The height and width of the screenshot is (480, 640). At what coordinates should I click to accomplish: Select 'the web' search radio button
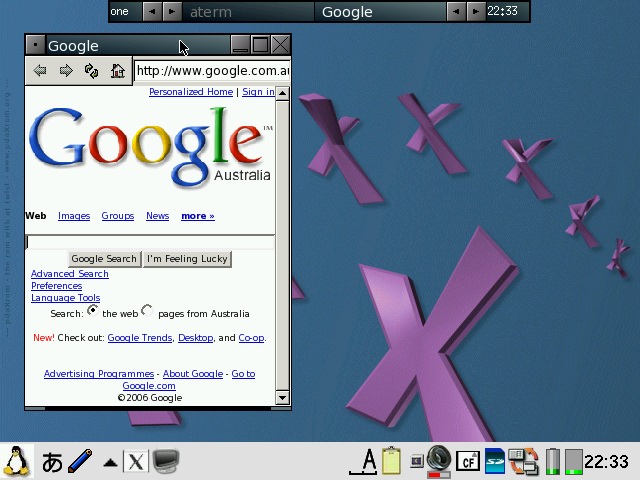[93, 311]
